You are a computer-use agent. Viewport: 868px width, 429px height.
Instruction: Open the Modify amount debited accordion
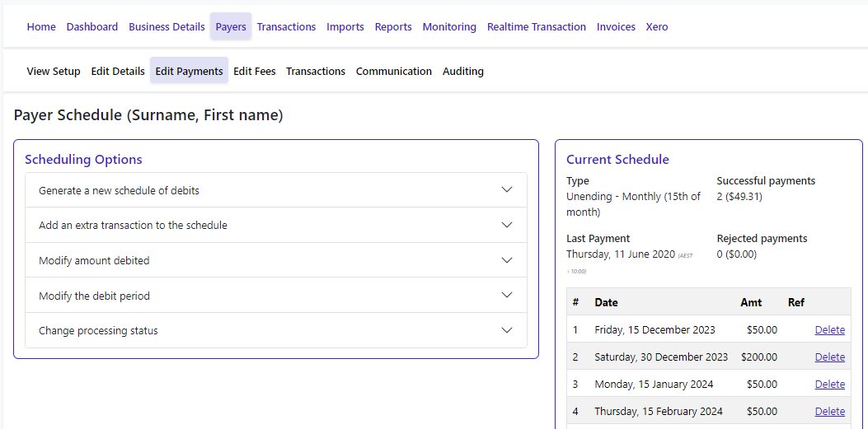point(275,260)
